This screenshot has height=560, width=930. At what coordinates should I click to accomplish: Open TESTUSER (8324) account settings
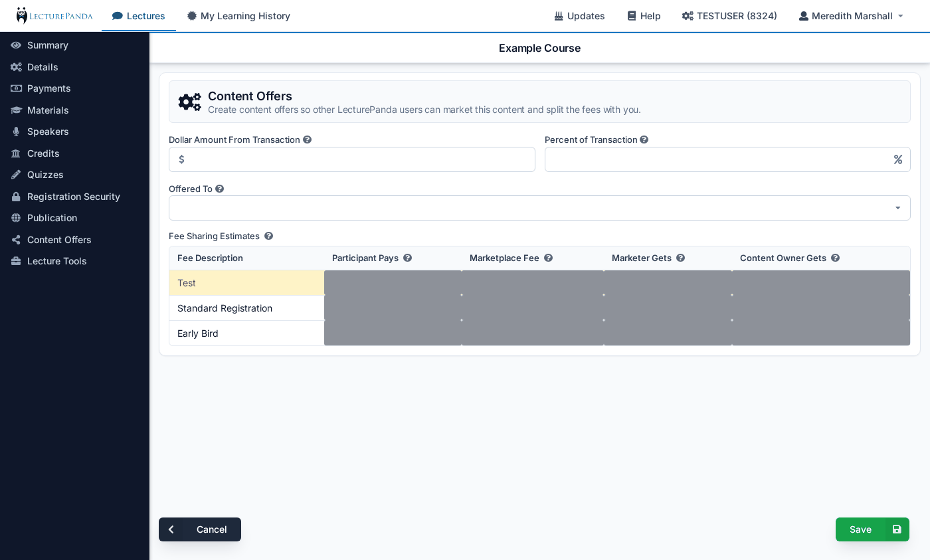point(729,16)
